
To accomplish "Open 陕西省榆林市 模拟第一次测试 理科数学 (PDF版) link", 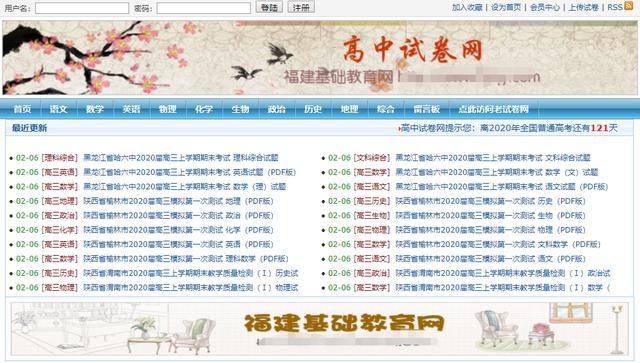I will point(186,258).
